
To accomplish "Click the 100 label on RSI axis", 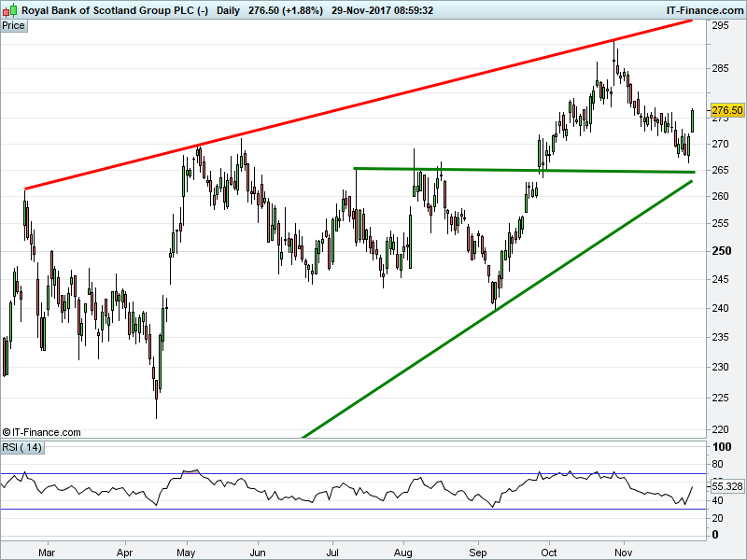I will [721, 447].
